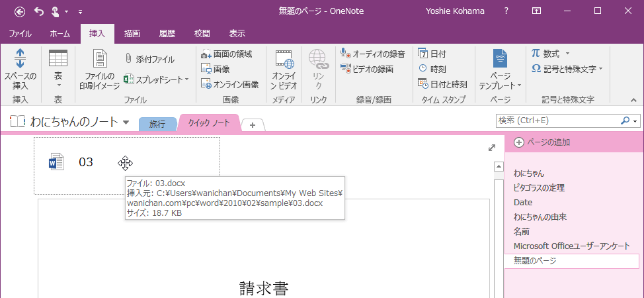Open Microsoft Officeユーザーアンケート page
Screen dimensions: 644x298
click(x=571, y=246)
